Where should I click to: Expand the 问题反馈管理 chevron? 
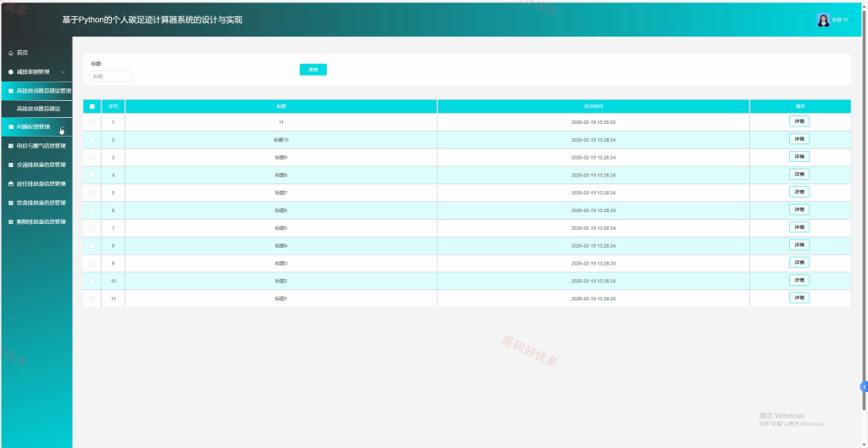pos(63,127)
